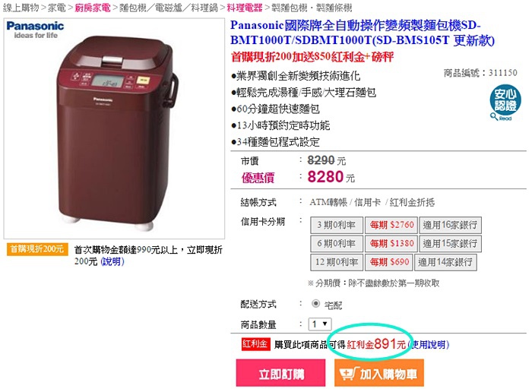This screenshot has height=392, width=532.
Task: View the 適用16家銀行 bank list
Action: (450, 225)
